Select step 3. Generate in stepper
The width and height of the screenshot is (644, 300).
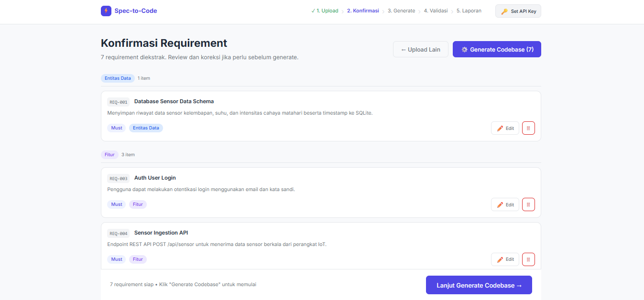click(401, 11)
